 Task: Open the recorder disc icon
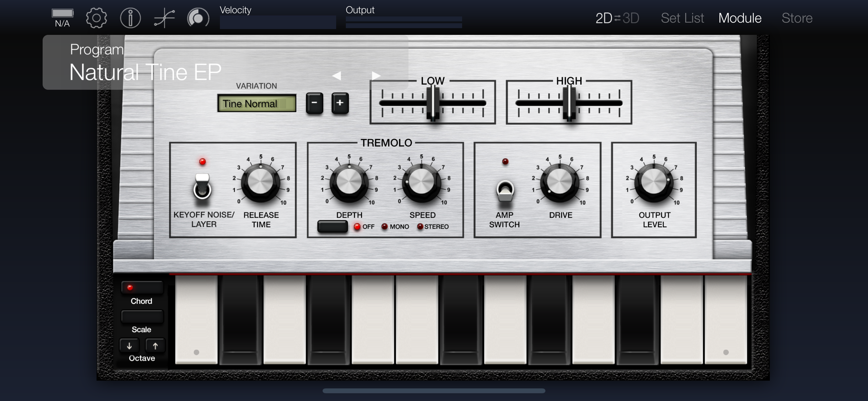tap(198, 18)
